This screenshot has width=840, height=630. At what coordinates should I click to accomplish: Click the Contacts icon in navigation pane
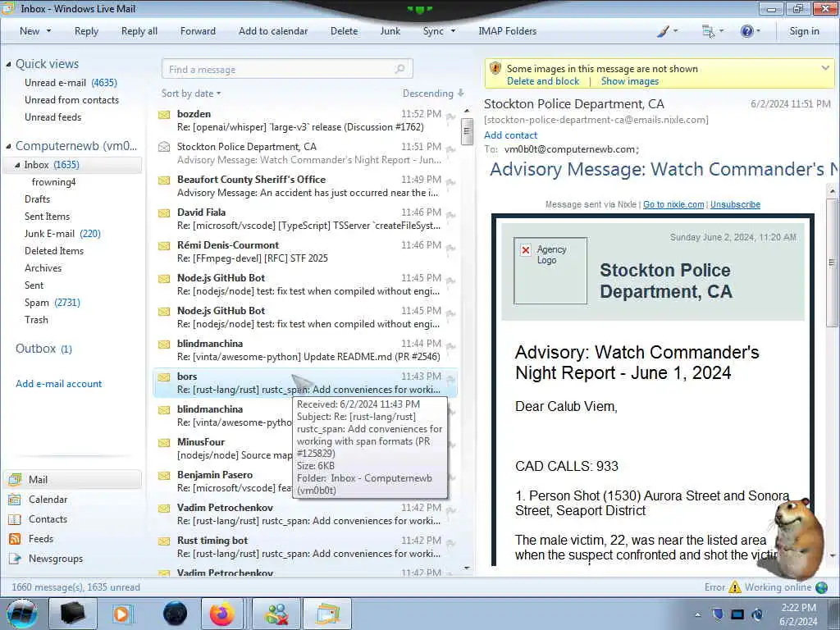tap(15, 519)
